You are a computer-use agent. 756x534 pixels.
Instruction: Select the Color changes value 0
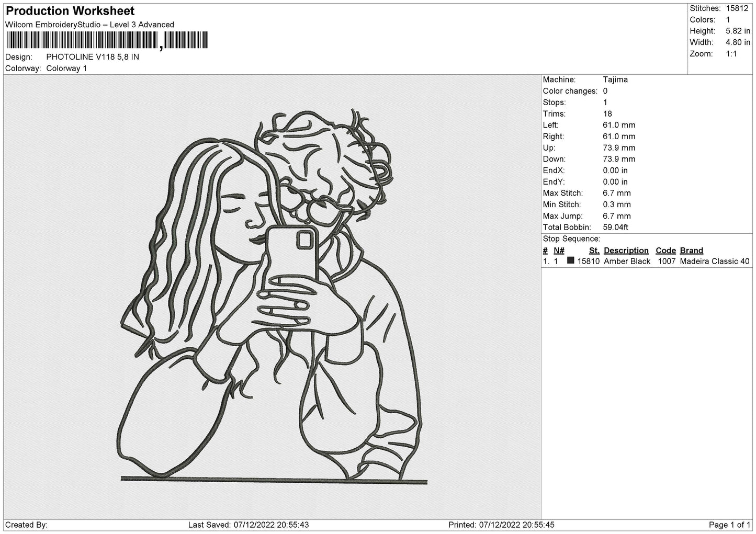click(605, 91)
